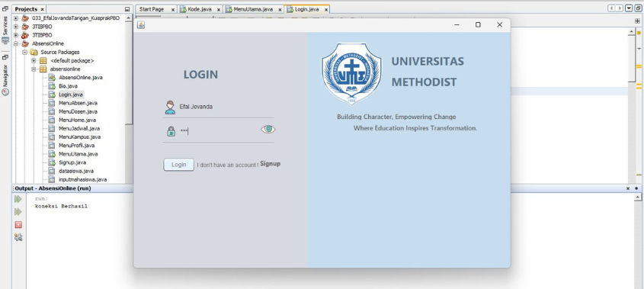Click the editor split plus icon

[637, 21]
